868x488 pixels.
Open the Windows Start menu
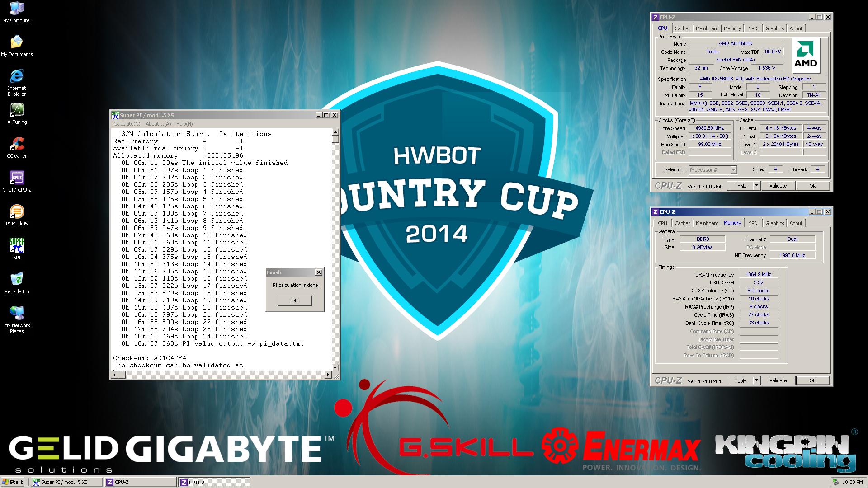click(x=13, y=482)
